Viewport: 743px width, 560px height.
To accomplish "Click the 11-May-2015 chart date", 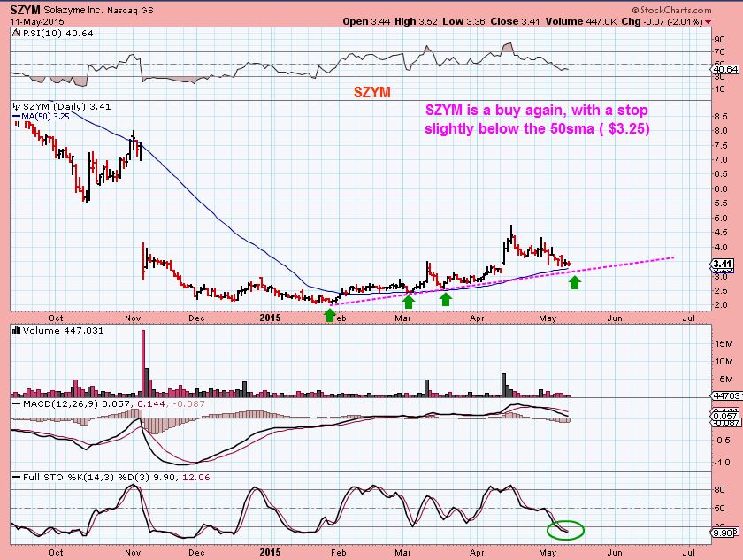I will pos(37,22).
